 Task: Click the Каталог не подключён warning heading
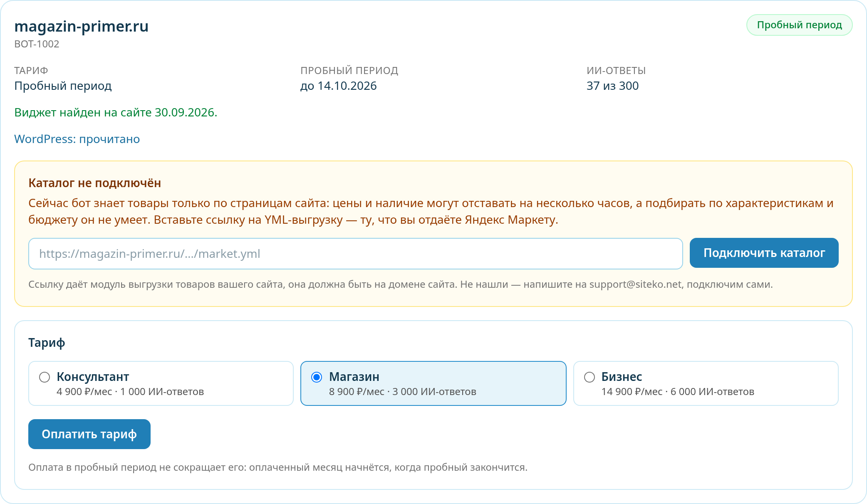pos(94,183)
